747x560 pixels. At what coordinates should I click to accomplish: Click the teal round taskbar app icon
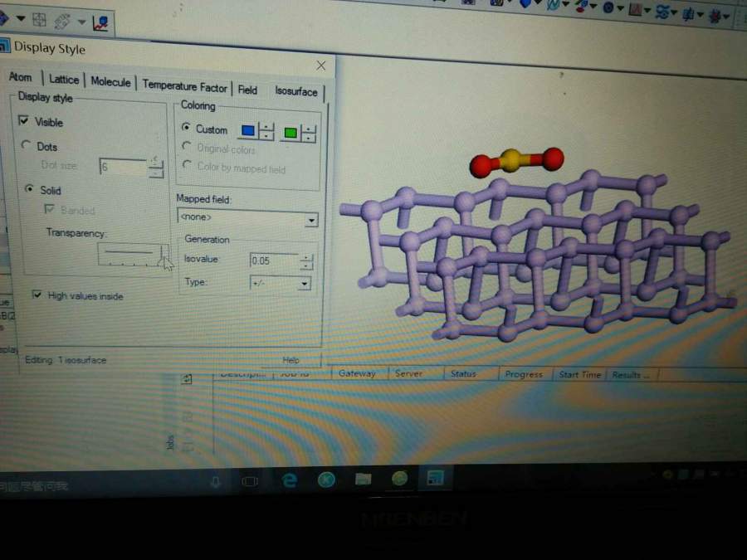(x=326, y=479)
